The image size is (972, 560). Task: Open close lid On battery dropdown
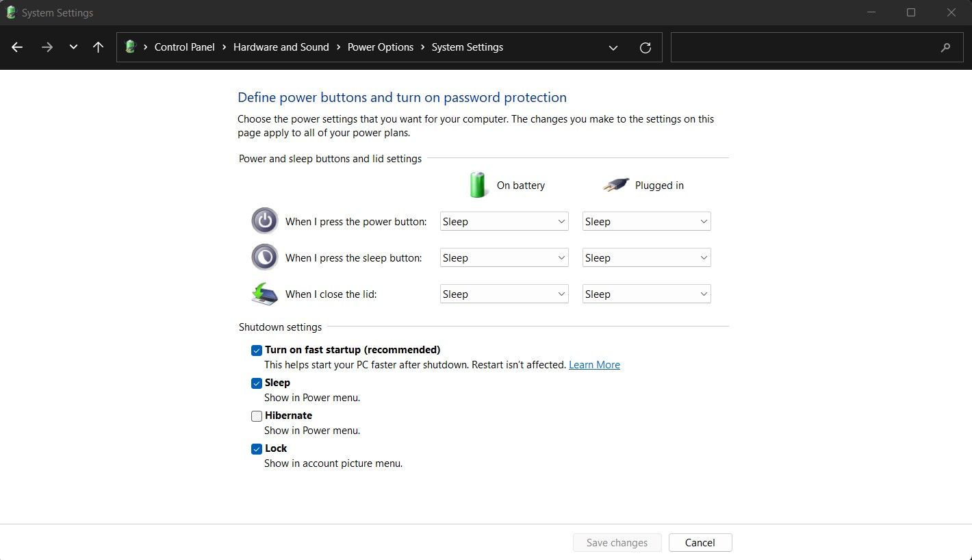[504, 294]
